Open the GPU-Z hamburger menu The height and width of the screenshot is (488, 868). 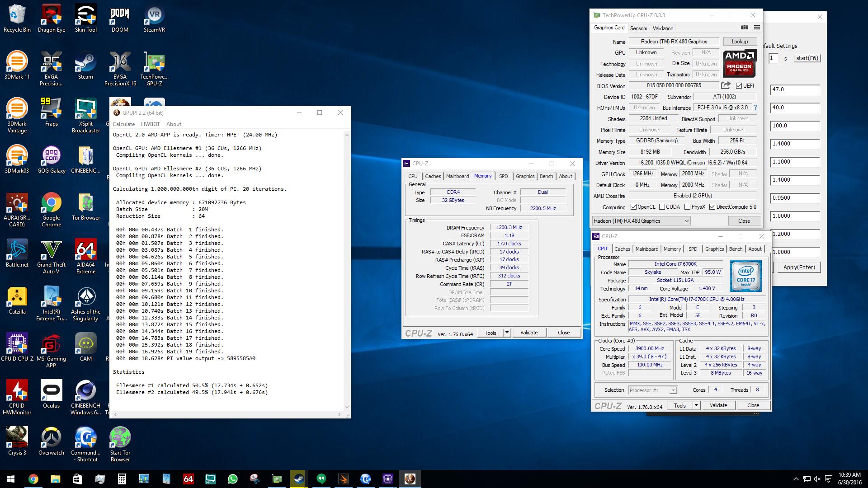[757, 28]
